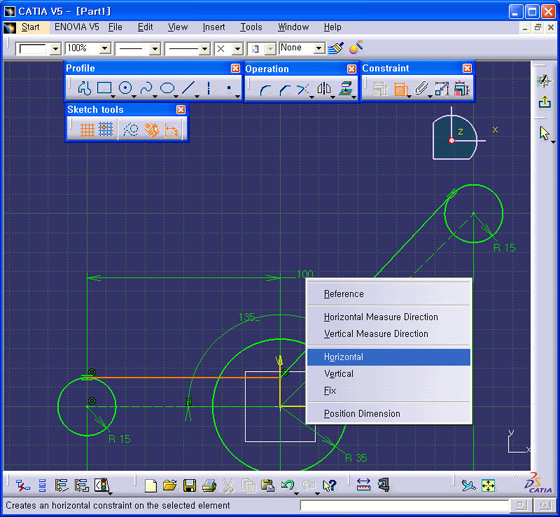Close the Sketch tools toolbar
The width and height of the screenshot is (560, 517).
pos(181,110)
